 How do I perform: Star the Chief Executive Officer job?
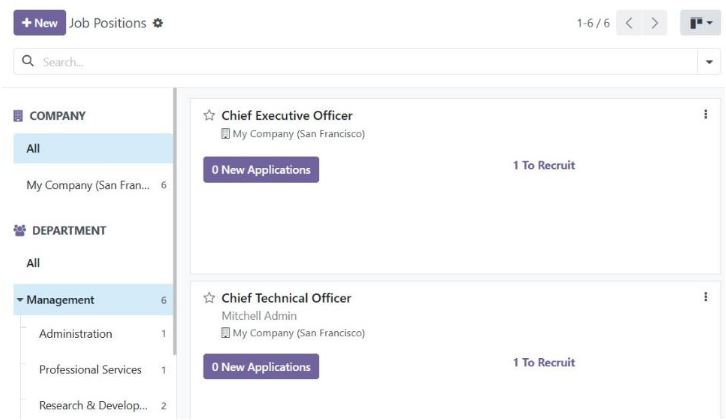point(209,116)
